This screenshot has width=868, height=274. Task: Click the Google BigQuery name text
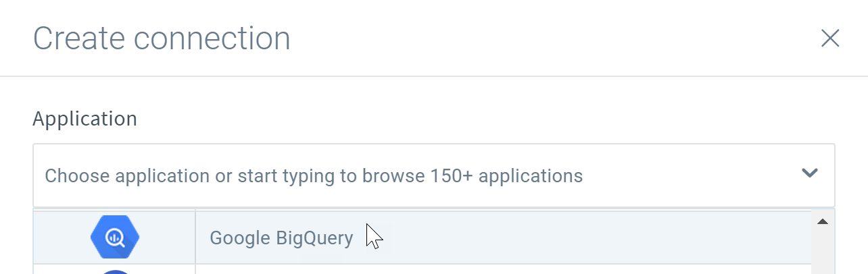click(281, 238)
